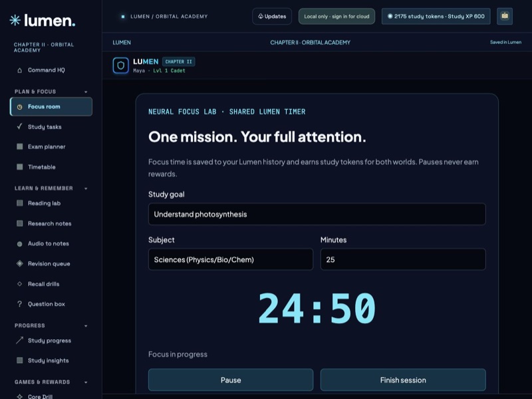This screenshot has width=532, height=399.
Task: Navigate to Reading lab
Action: click(x=51, y=203)
